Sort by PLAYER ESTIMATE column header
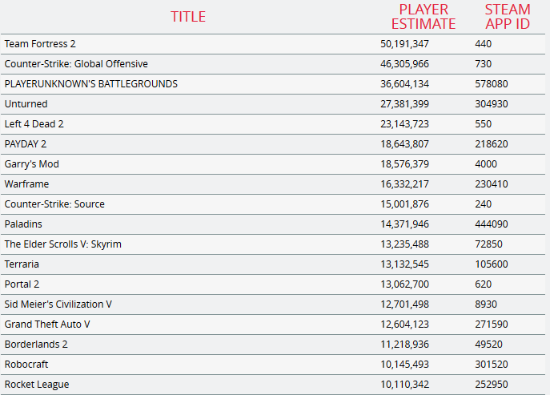 (423, 16)
